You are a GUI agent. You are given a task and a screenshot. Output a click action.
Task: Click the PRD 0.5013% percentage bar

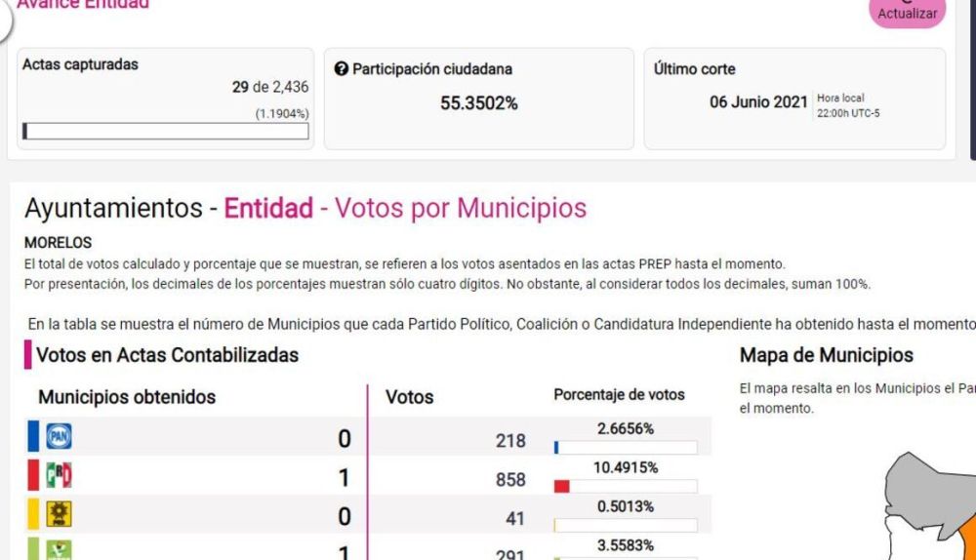625,525
